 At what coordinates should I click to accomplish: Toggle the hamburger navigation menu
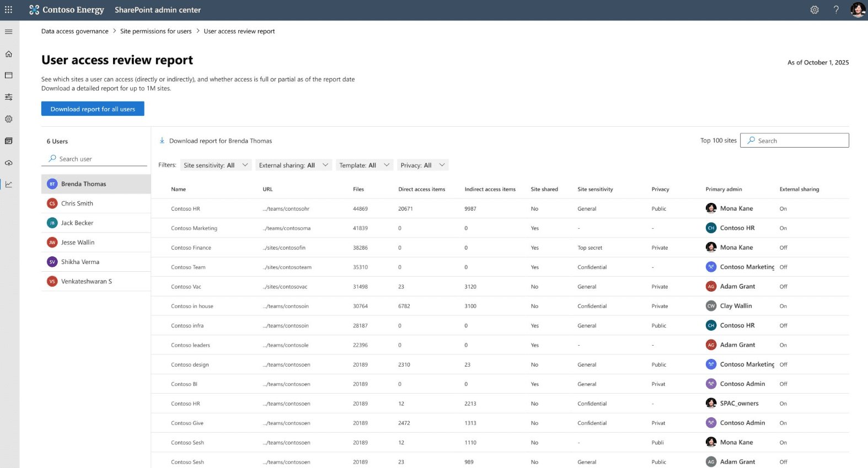[x=8, y=31]
